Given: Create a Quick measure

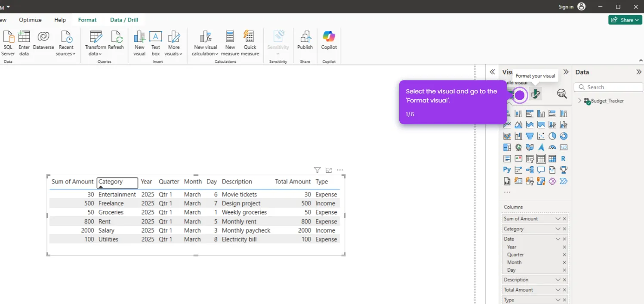Looking at the screenshot, I should [x=250, y=43].
